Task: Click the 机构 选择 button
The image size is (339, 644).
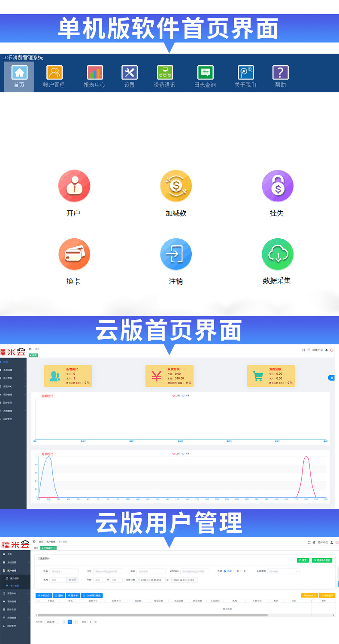Action: 73,580
